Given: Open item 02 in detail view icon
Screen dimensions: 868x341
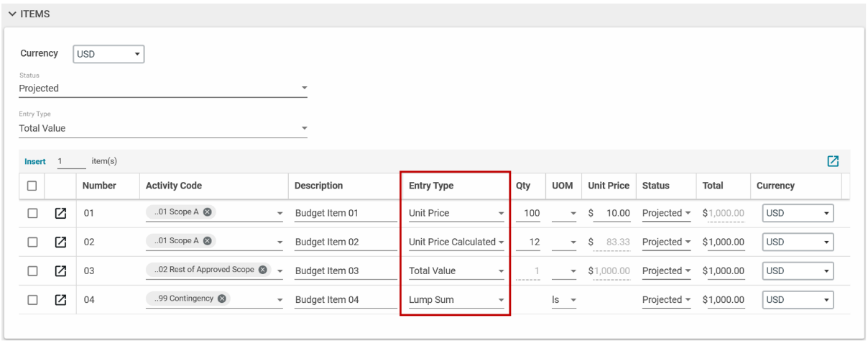Looking at the screenshot, I should click(x=61, y=242).
